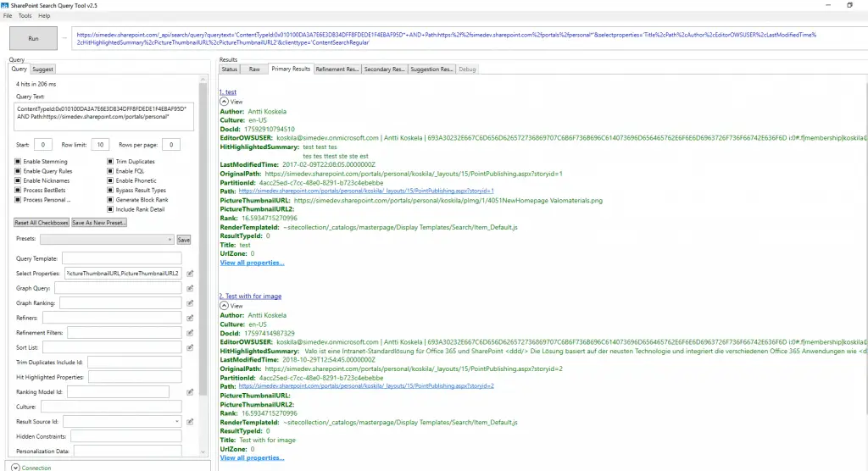Toggle Process Personal checkbox
868x471 pixels.
(18, 200)
